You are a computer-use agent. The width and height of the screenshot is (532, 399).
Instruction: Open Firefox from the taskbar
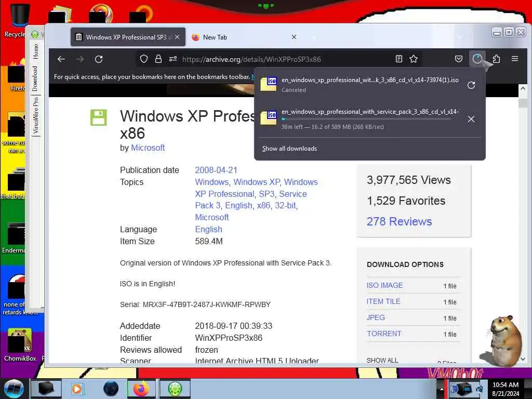click(141, 389)
